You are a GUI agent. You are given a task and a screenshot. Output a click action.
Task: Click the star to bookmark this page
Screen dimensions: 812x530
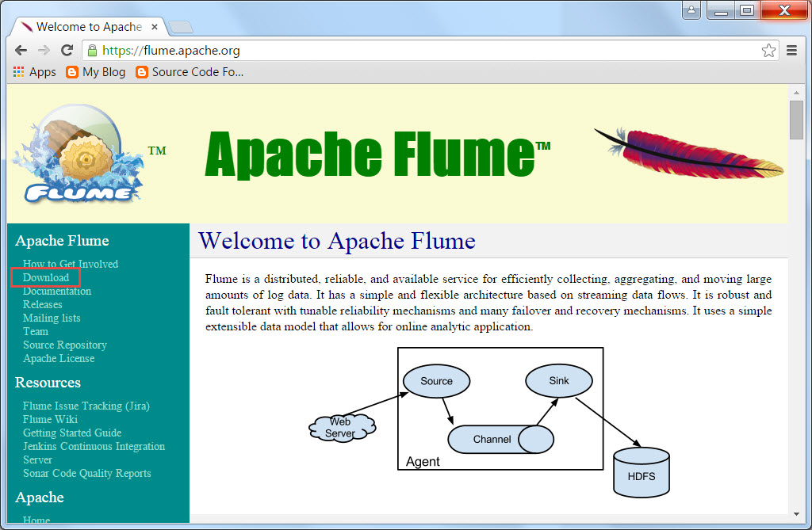[x=768, y=50]
